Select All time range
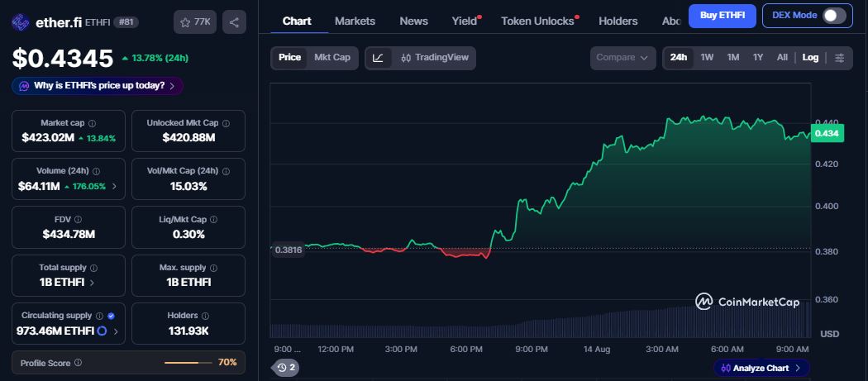The width and height of the screenshot is (868, 381). pyautogui.click(x=782, y=58)
